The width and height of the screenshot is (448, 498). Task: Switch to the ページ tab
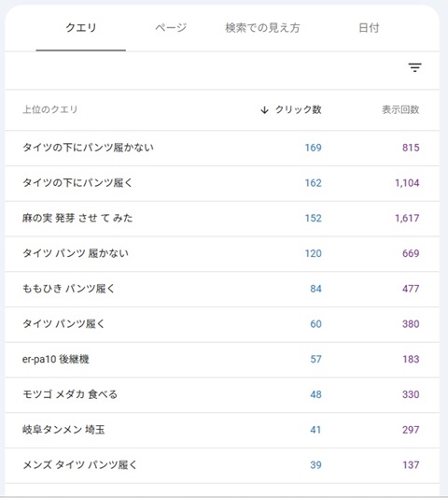[171, 28]
